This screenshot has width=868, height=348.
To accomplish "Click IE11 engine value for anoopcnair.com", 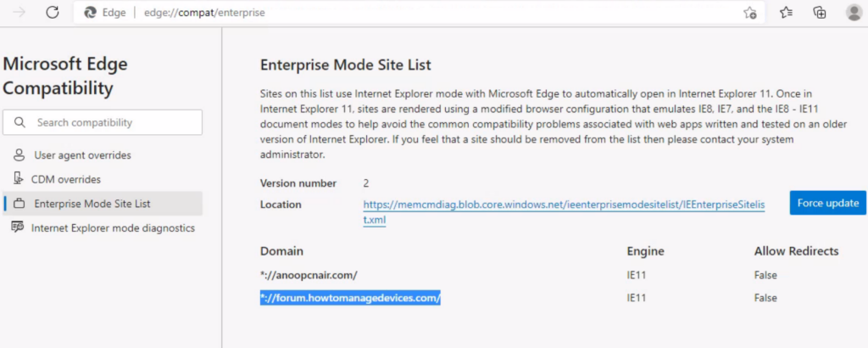I will (636, 275).
